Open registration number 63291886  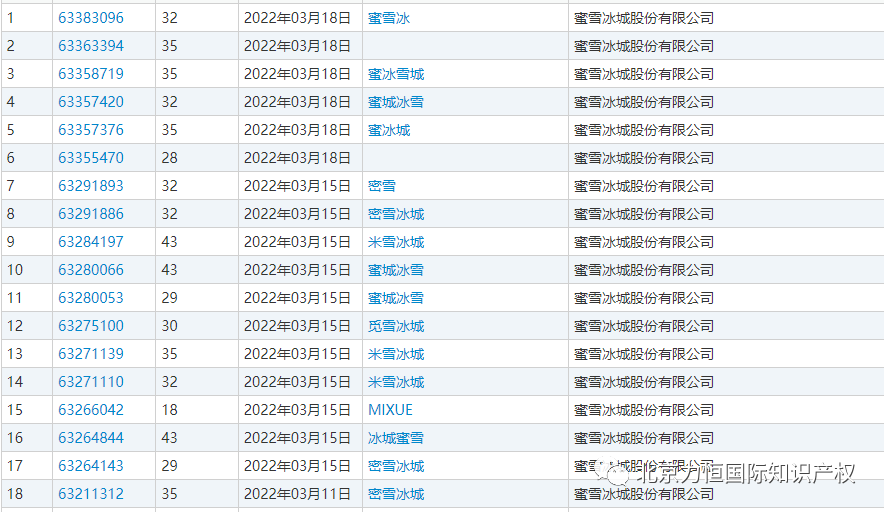[x=91, y=214]
